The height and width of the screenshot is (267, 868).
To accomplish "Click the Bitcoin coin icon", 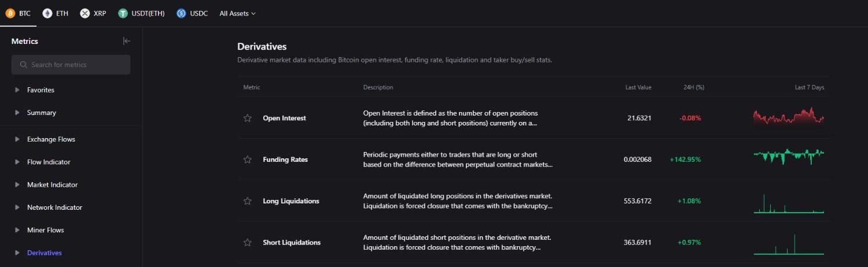I will click(10, 13).
